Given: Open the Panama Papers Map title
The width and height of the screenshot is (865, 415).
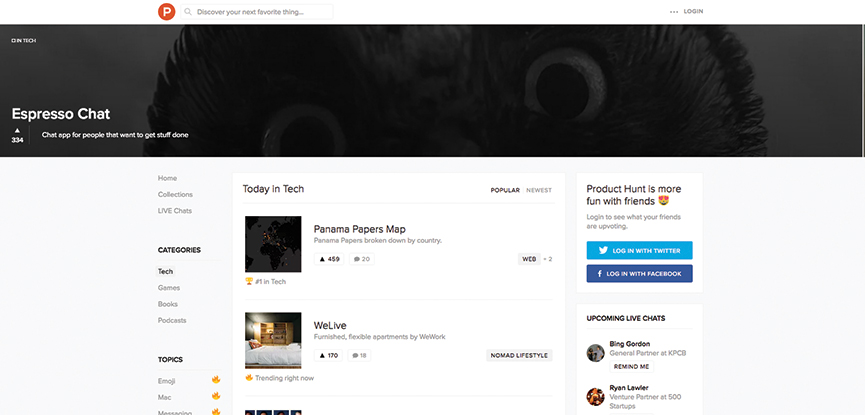Looking at the screenshot, I should [360, 229].
